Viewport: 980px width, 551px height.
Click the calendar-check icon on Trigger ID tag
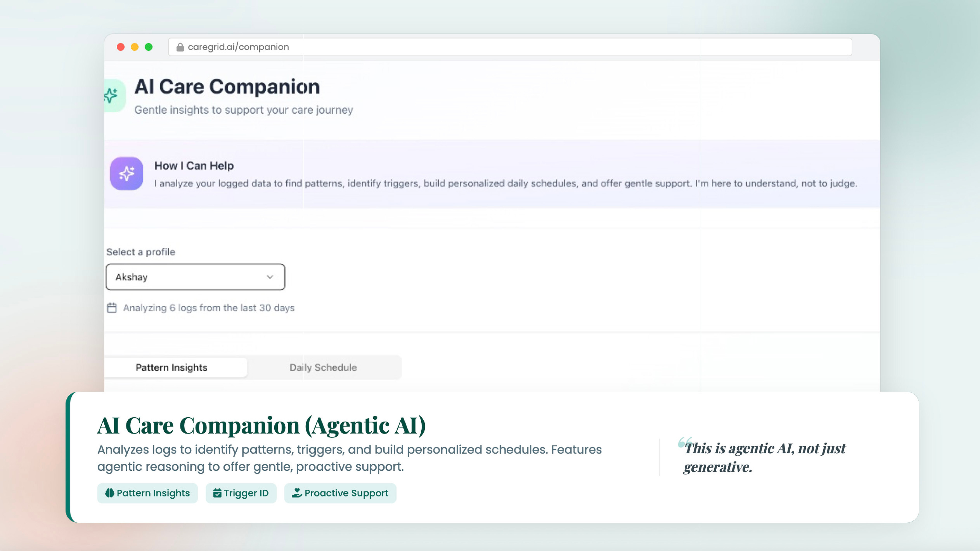217,493
